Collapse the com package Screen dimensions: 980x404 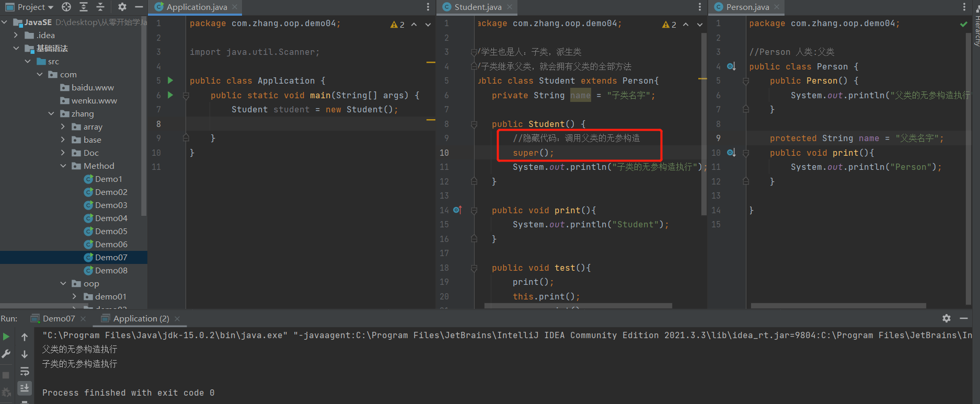tap(40, 74)
